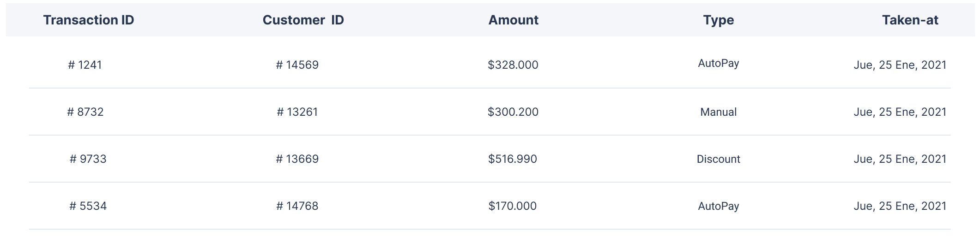The width and height of the screenshot is (980, 249).
Task: Select customer # 13669
Action: click(x=297, y=159)
